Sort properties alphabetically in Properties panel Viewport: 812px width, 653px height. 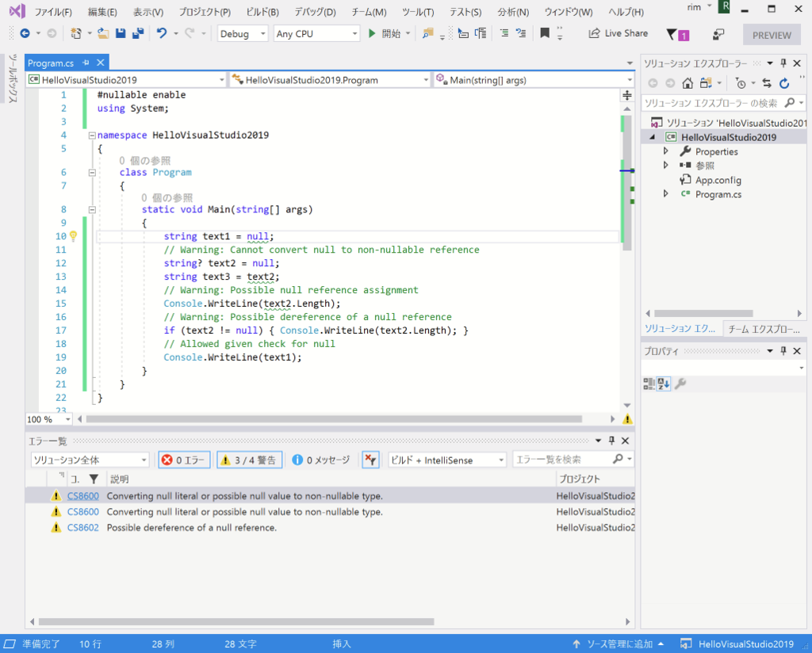click(x=664, y=384)
